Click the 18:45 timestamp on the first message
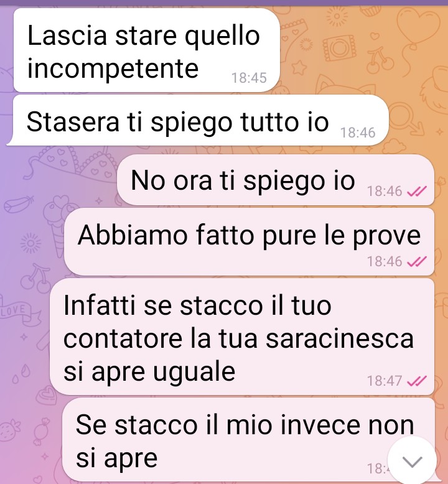The height and width of the screenshot is (484, 448). click(249, 78)
